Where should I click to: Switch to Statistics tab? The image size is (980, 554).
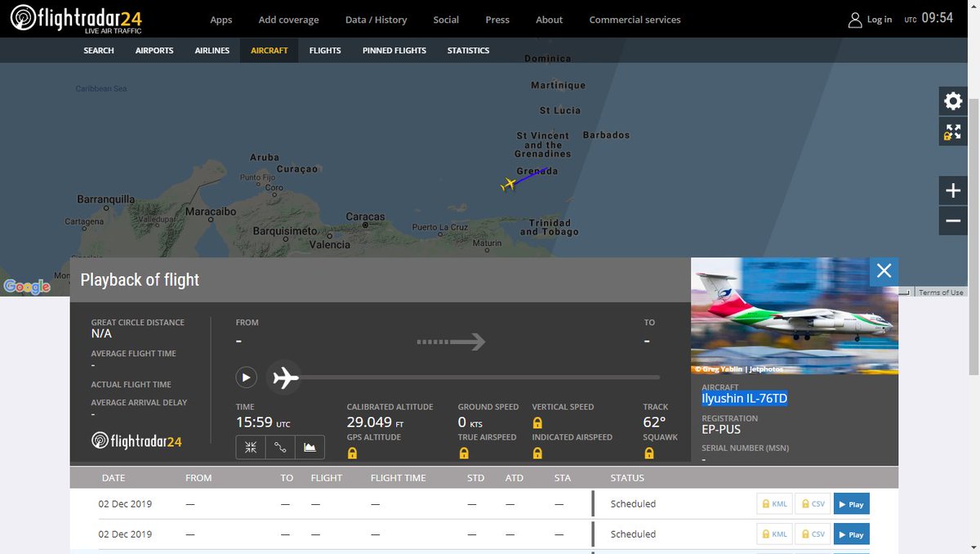point(468,51)
